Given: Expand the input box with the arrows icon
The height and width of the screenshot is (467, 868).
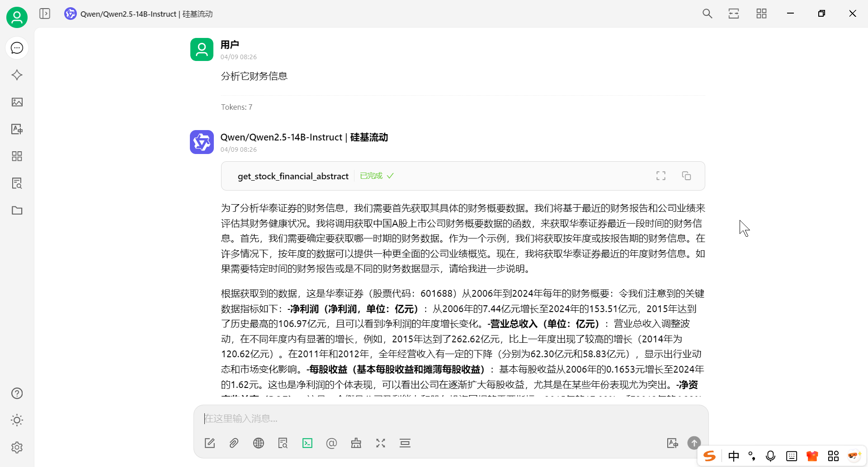Looking at the screenshot, I should click(x=381, y=443).
